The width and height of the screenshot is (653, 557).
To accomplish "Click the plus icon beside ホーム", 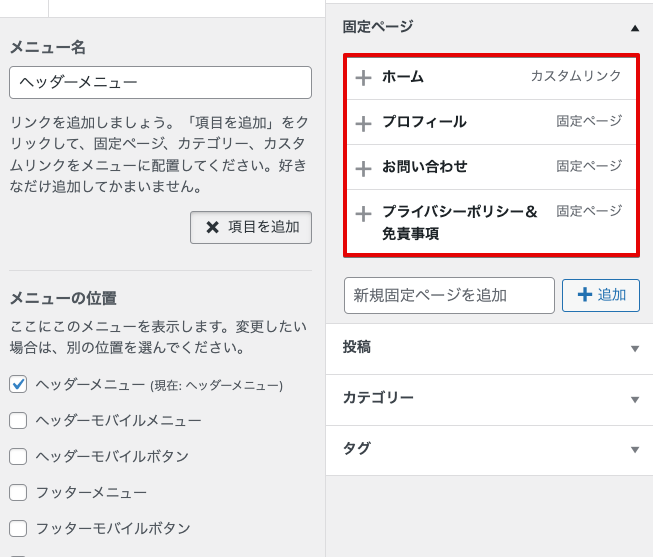I will point(363,77).
